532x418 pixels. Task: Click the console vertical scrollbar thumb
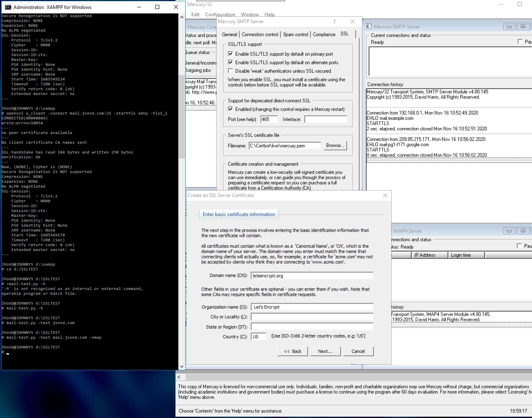182,117
